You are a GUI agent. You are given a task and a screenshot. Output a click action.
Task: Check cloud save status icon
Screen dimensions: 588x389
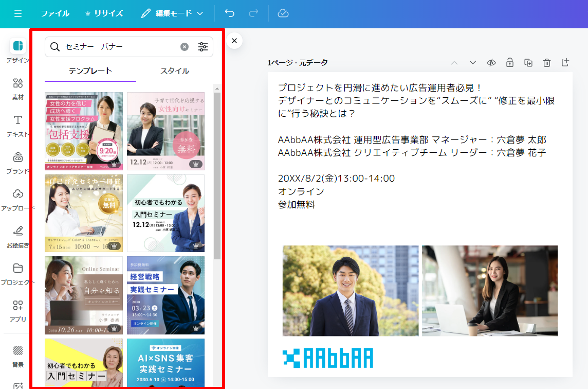coord(283,13)
